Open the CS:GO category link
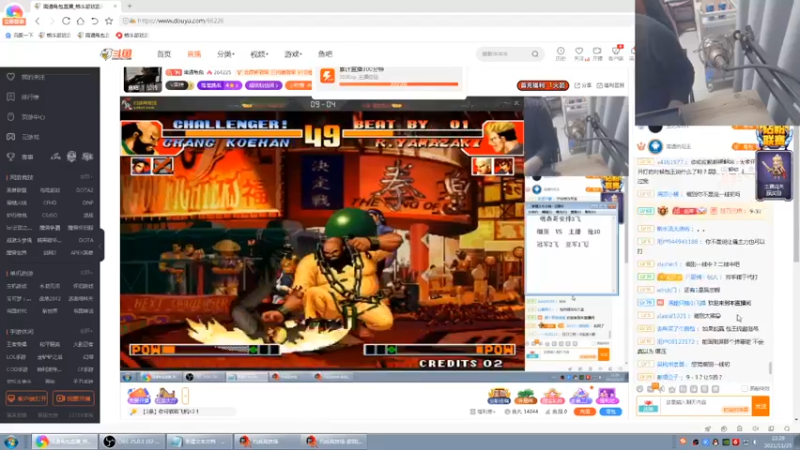This screenshot has height=450, width=800. [49, 215]
